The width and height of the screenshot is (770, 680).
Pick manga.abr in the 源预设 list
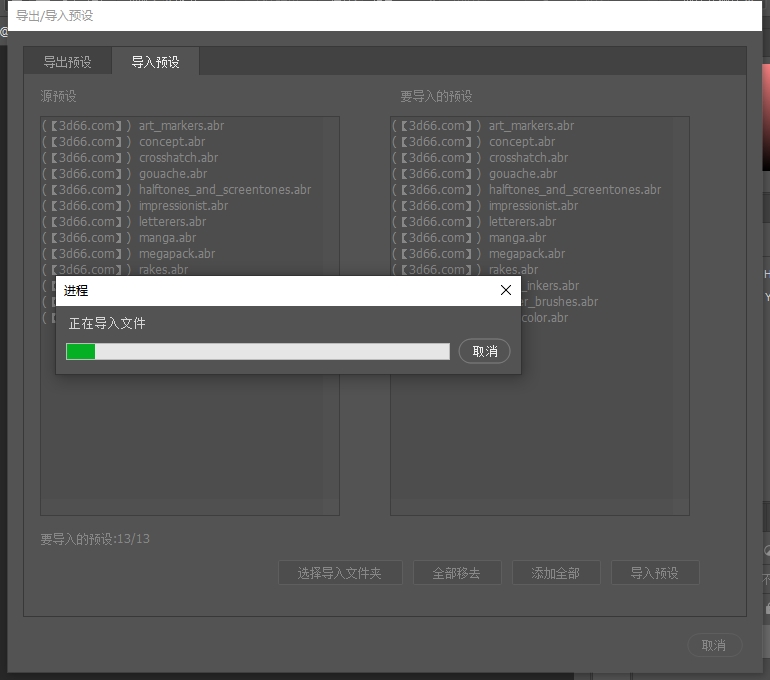point(167,238)
